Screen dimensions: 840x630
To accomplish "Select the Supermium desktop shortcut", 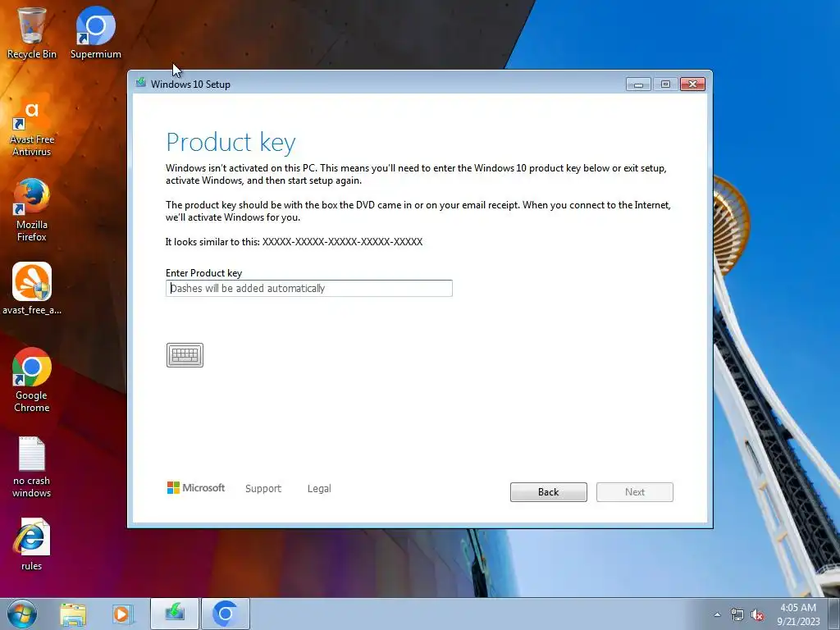I will pos(95,32).
